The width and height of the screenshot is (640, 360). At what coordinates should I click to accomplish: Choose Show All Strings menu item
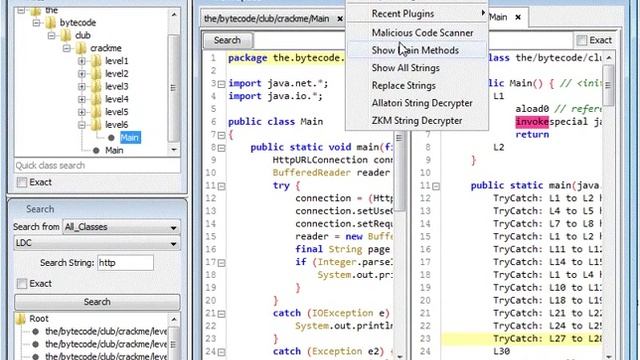point(417,68)
